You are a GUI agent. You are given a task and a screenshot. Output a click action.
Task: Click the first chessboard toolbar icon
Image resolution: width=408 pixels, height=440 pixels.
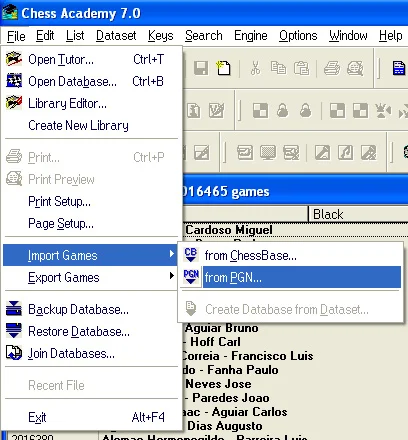click(x=260, y=110)
